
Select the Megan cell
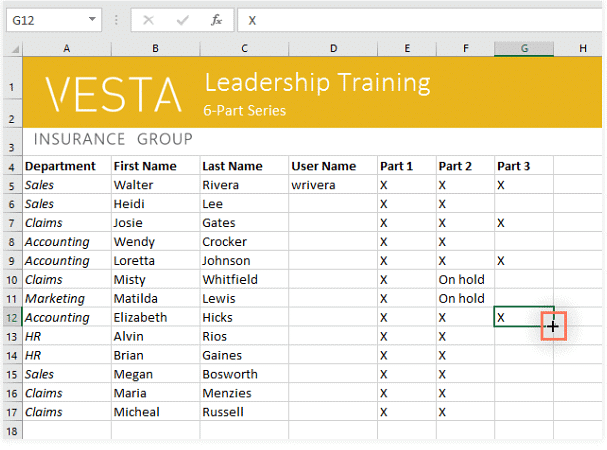[156, 374]
